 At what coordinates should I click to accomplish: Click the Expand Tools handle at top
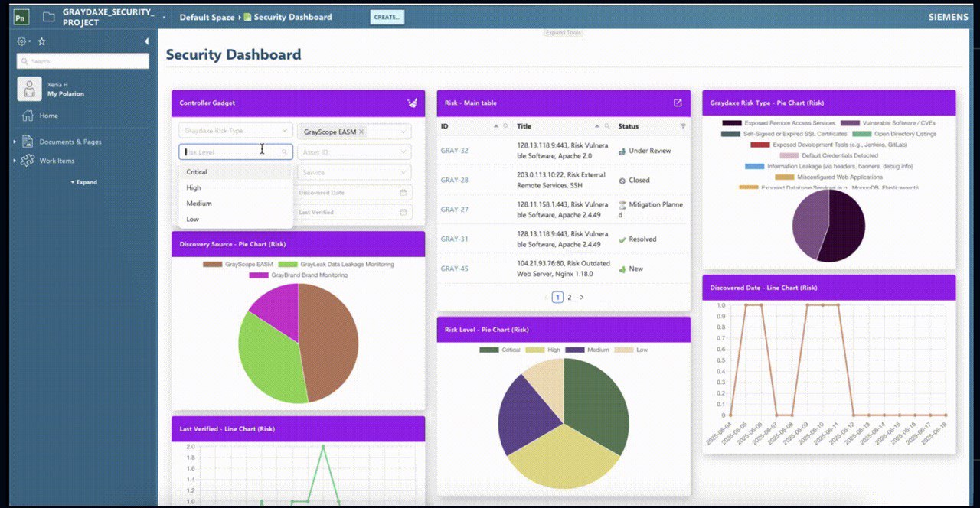[563, 33]
